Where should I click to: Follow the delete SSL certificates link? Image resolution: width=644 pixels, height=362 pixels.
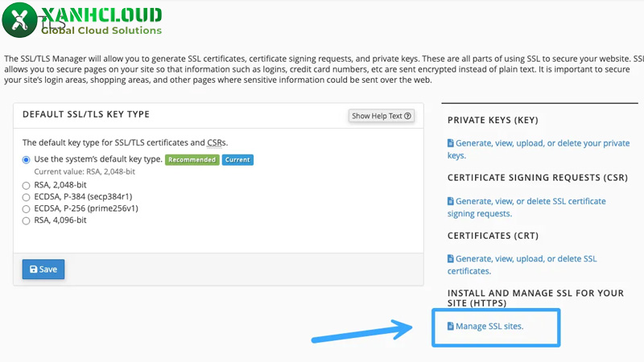(526, 259)
